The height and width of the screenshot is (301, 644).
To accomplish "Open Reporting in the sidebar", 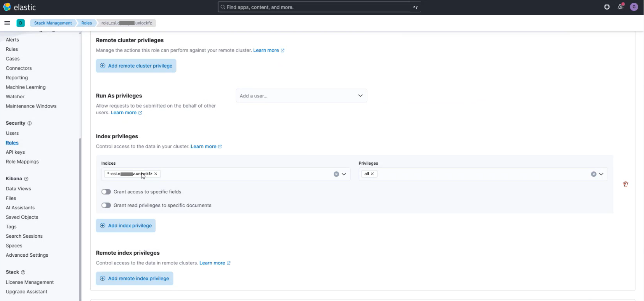I will click(17, 78).
